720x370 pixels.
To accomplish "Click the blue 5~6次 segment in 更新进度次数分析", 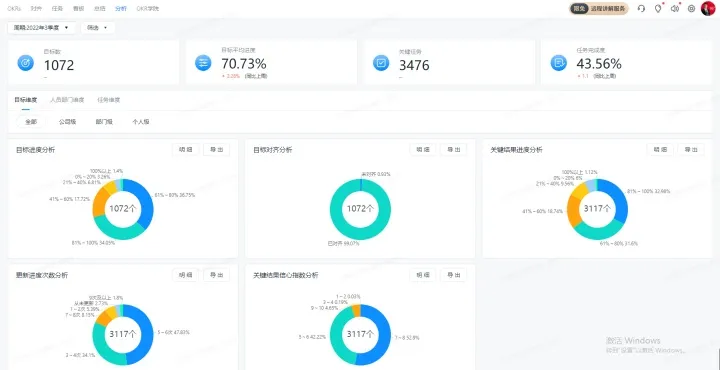I will [146, 335].
